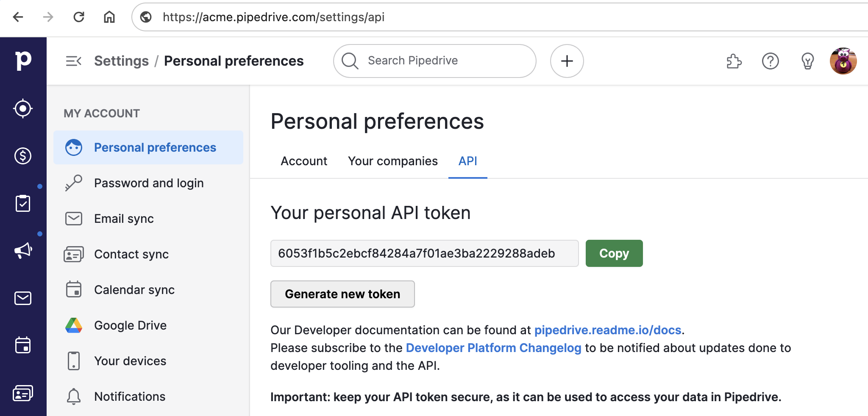Open the Leads target icon in sidebar
Screen dimensions: 868x416
click(23, 108)
